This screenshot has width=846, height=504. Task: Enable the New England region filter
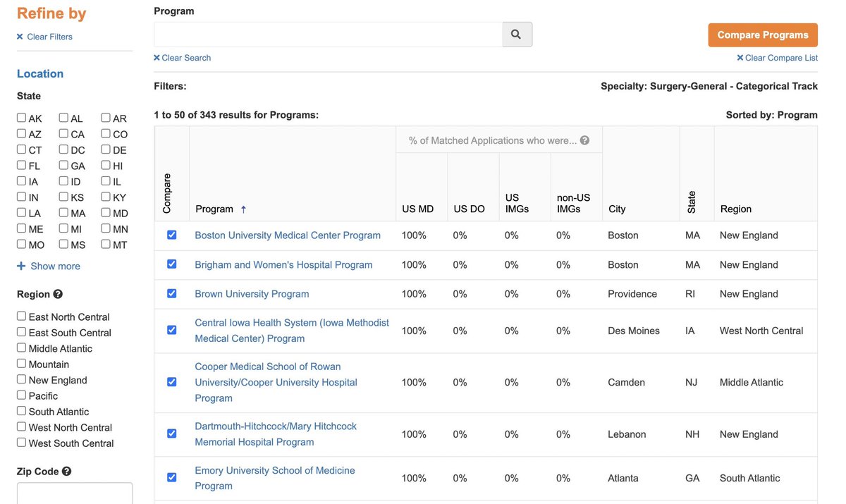tap(21, 379)
